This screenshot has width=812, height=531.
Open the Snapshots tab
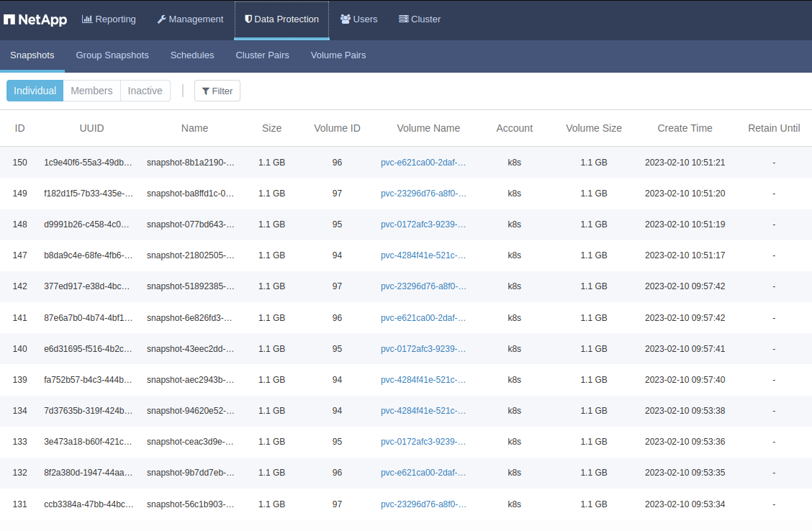pyautogui.click(x=32, y=55)
